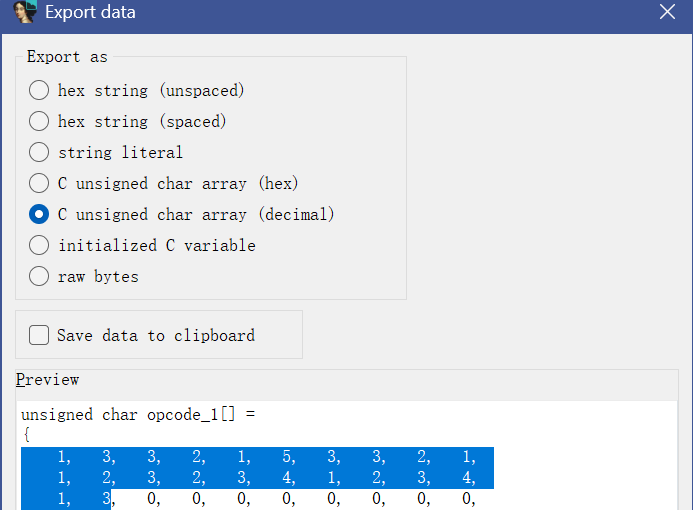Click the last 0 in third preview row
The width and height of the screenshot is (693, 510).
click(x=467, y=499)
